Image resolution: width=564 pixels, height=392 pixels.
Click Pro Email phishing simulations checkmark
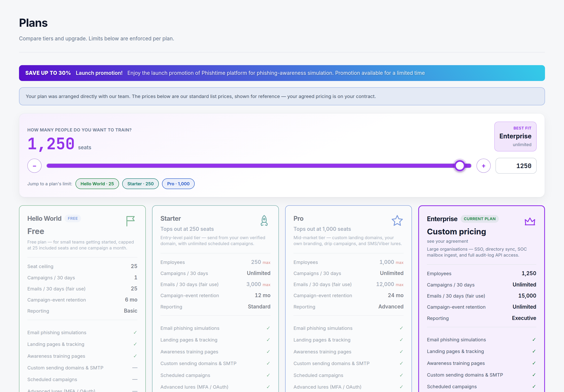point(401,328)
